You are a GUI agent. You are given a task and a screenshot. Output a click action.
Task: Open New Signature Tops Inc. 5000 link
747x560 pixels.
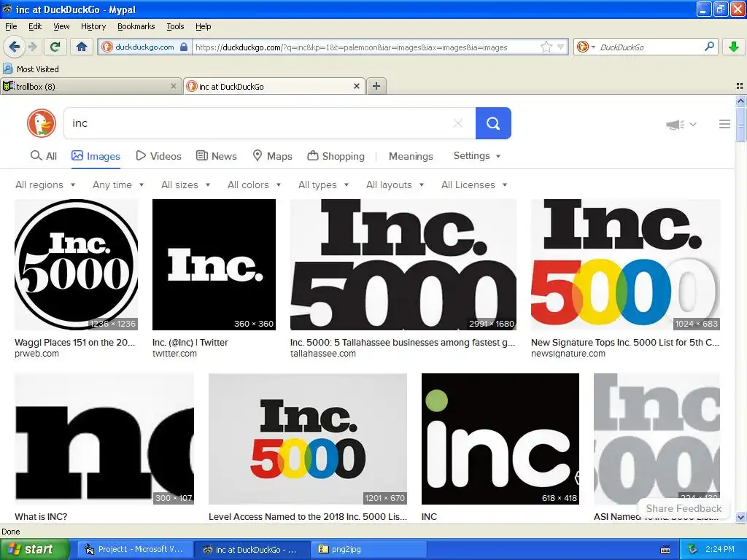point(625,343)
